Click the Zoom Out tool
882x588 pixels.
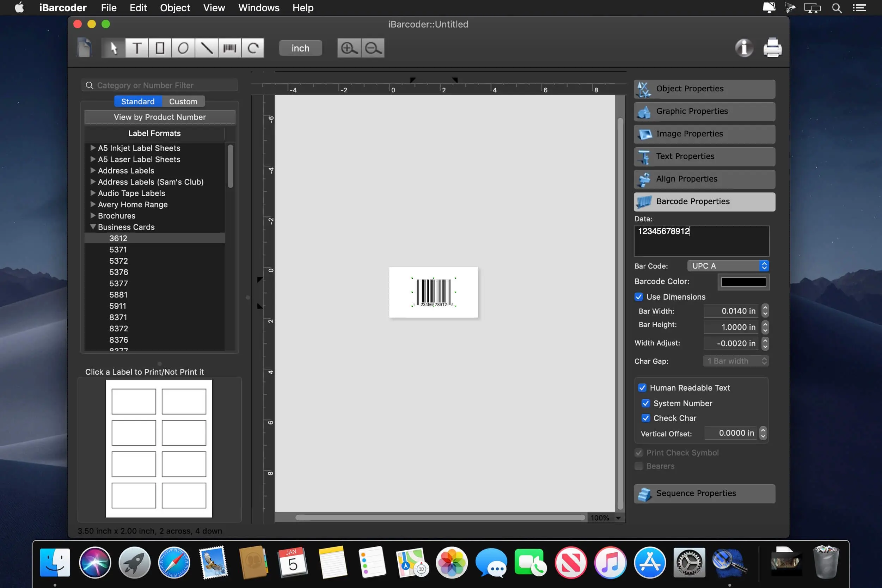pyautogui.click(x=373, y=47)
